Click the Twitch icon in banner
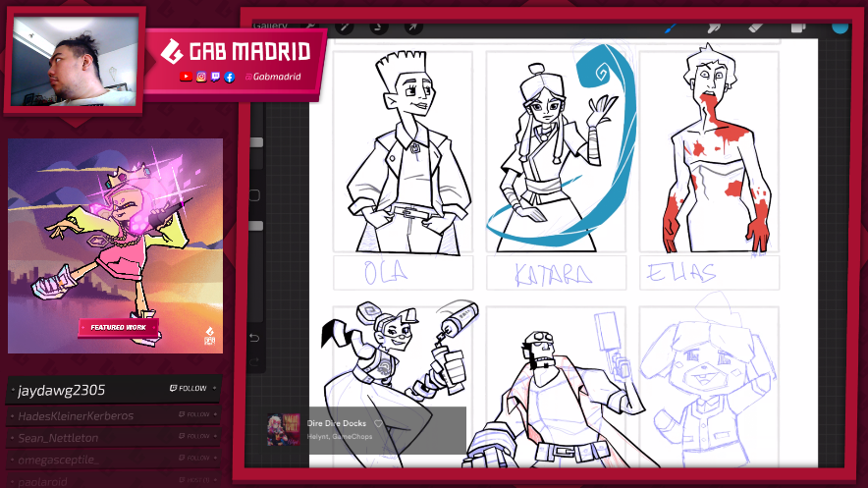The height and width of the screenshot is (488, 868). tap(215, 77)
